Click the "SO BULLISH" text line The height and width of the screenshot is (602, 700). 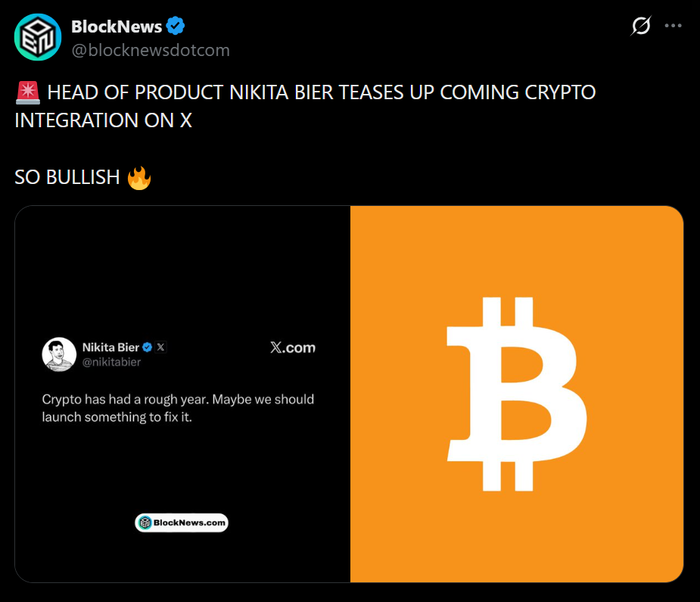click(x=67, y=177)
